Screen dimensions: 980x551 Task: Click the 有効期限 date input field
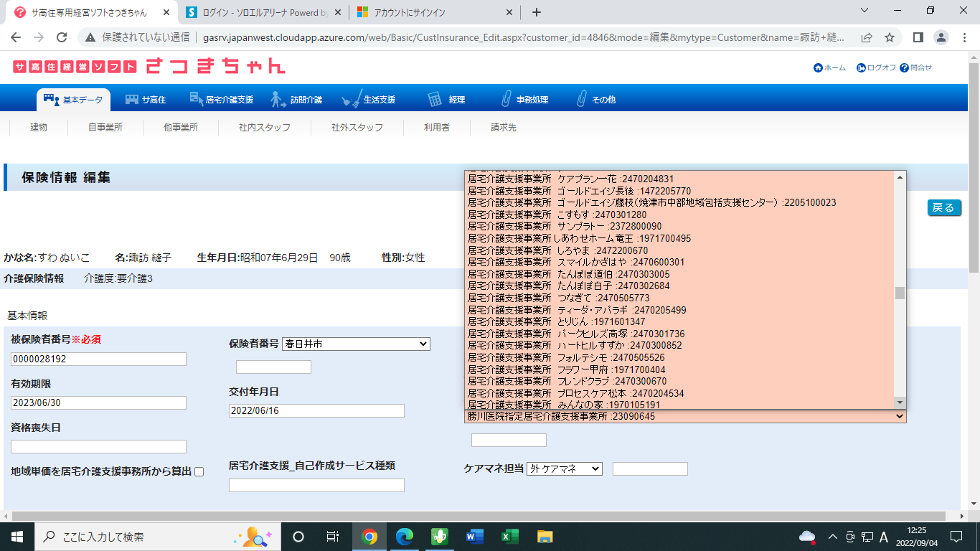(98, 403)
